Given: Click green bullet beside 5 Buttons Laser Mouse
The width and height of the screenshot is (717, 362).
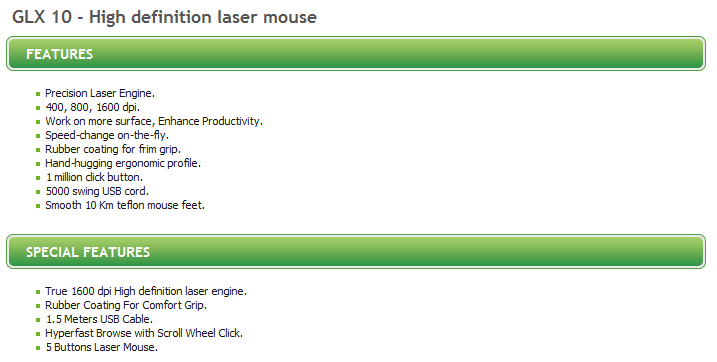Looking at the screenshot, I should (x=38, y=348).
